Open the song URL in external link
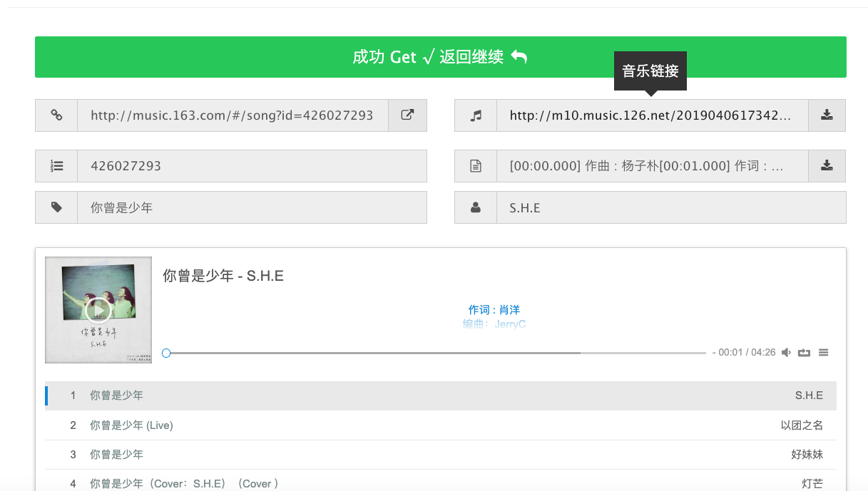Image resolution: width=868 pixels, height=491 pixels. [407, 115]
